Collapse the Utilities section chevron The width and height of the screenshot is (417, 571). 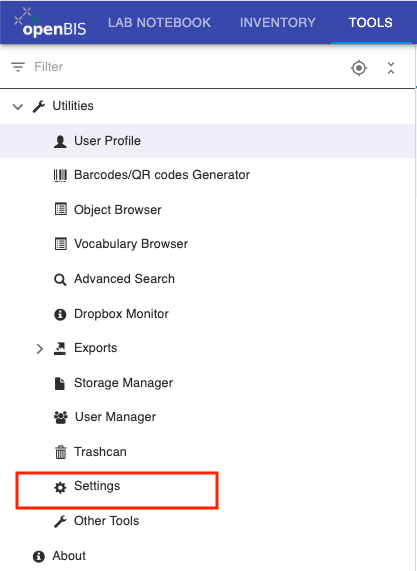click(x=18, y=107)
